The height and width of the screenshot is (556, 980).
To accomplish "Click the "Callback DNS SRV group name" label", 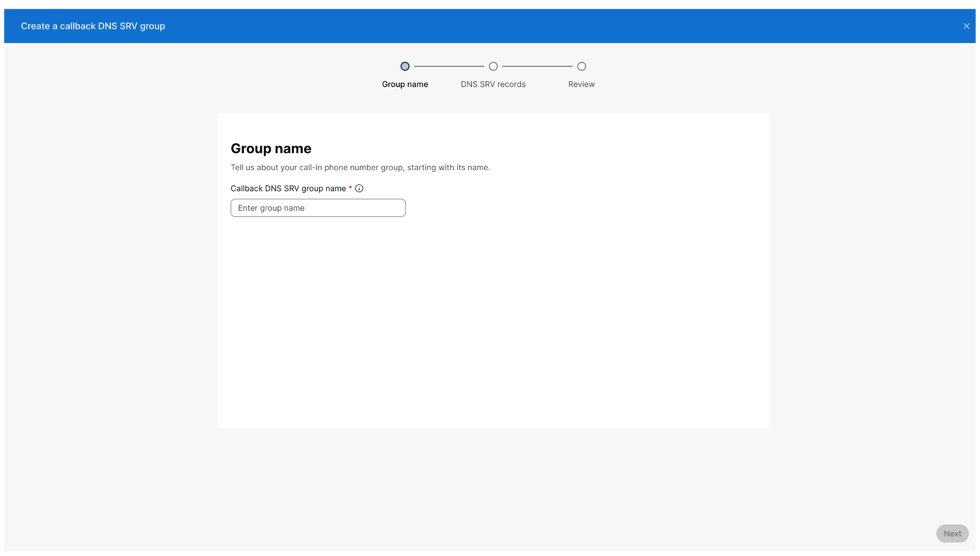I will 288,188.
